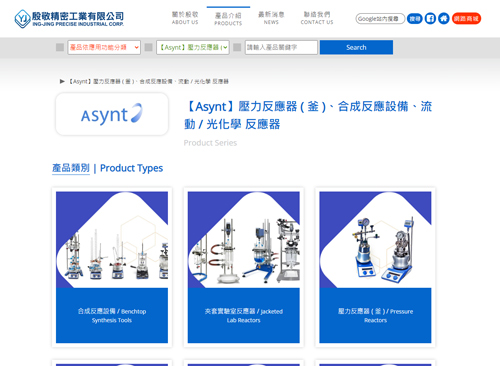
Task: Click the Asynt breadcrumb link
Action: (x=149, y=81)
